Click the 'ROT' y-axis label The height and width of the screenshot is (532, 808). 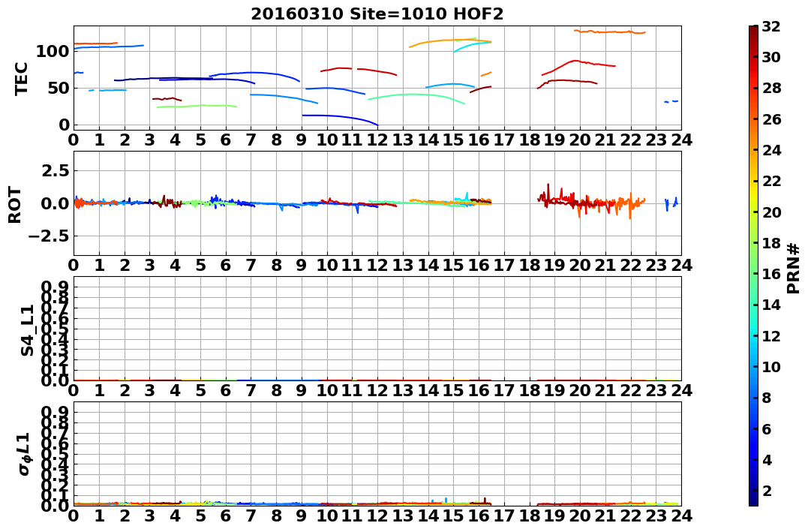[x=16, y=205]
